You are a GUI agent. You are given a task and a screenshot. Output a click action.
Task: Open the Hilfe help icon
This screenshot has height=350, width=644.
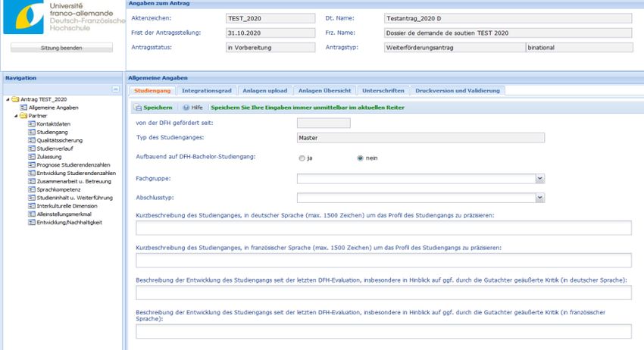pos(186,108)
